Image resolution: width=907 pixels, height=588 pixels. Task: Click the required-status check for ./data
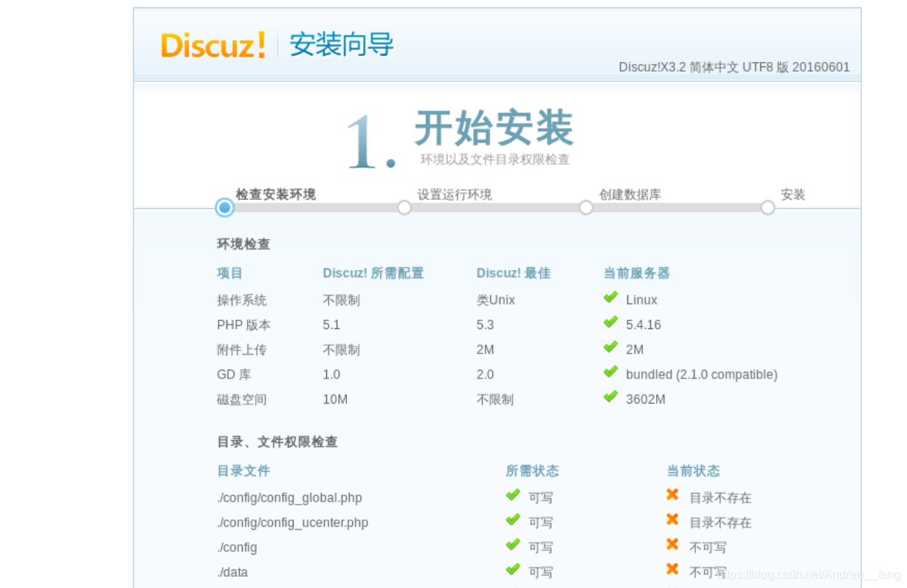(x=513, y=570)
